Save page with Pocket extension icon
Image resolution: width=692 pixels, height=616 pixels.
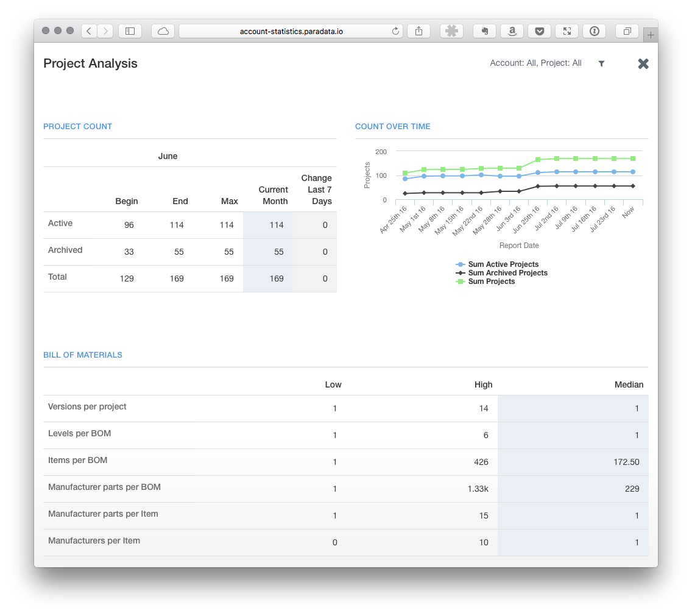tap(540, 31)
